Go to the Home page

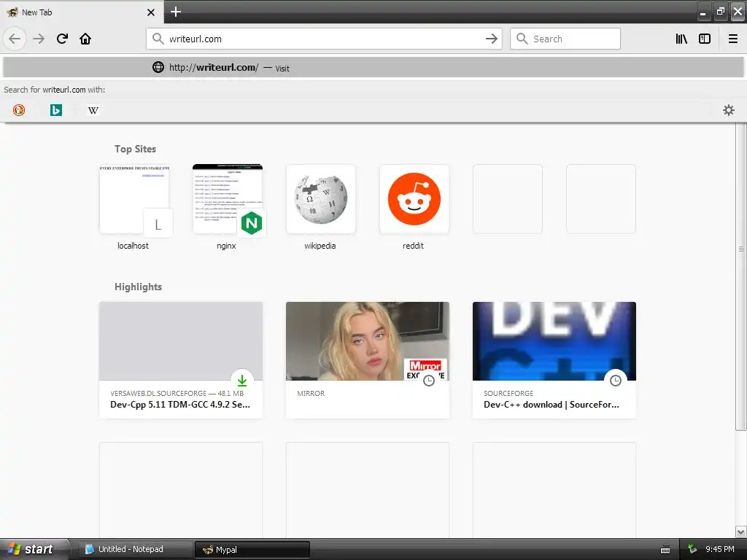(85, 39)
